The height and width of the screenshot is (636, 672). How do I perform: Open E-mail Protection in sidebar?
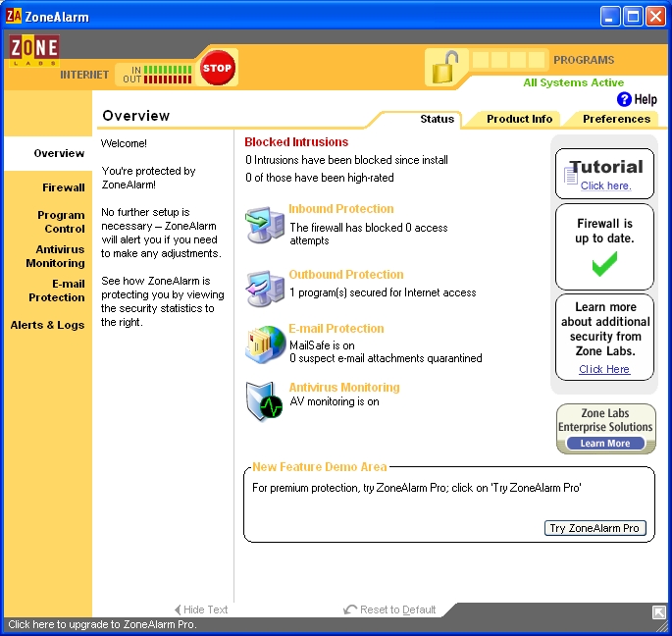click(57, 291)
